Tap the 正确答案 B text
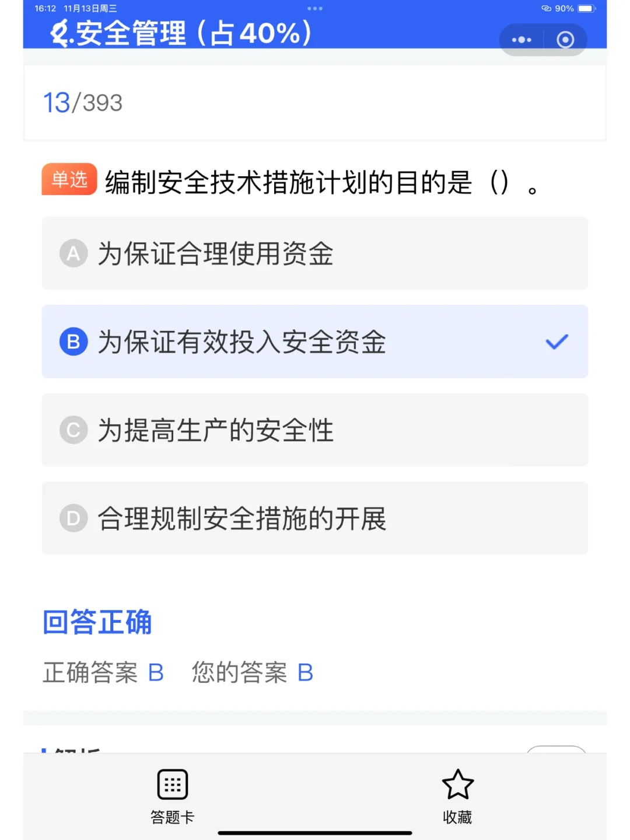This screenshot has width=630, height=840. point(103,672)
